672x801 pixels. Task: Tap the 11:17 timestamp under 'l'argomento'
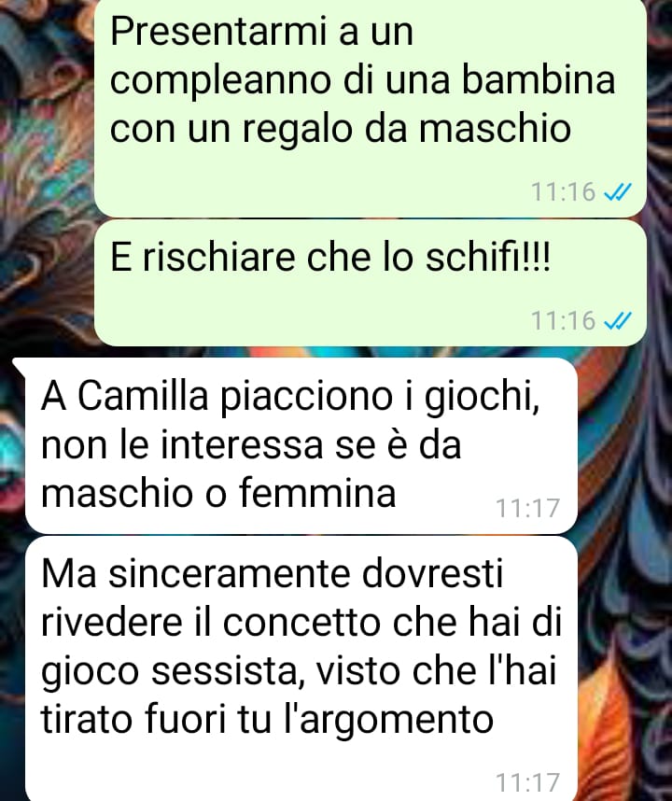[528, 783]
